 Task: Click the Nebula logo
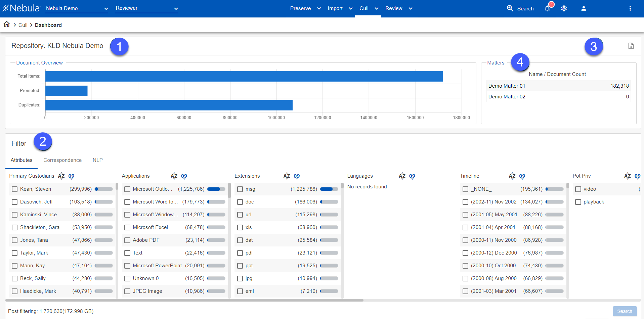coord(22,8)
